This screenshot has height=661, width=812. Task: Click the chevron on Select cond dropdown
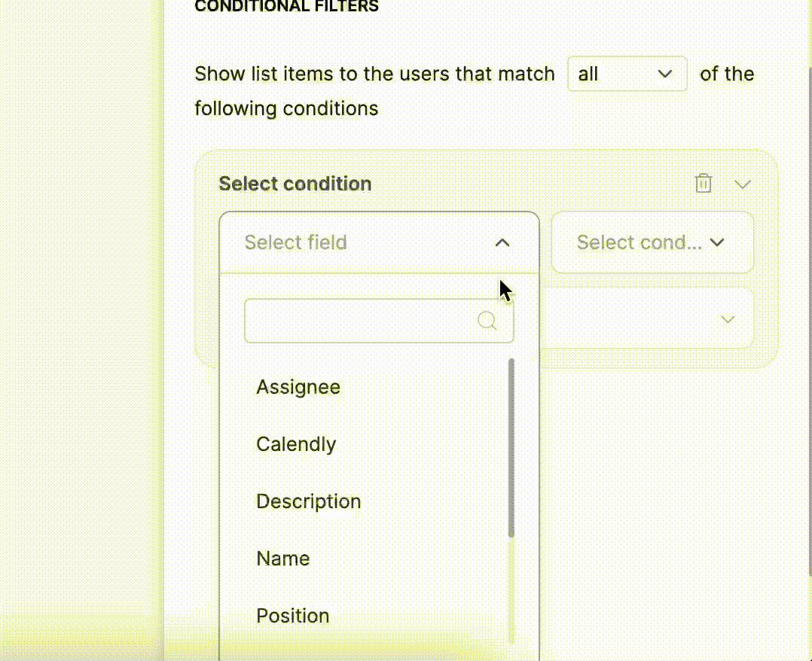[716, 242]
